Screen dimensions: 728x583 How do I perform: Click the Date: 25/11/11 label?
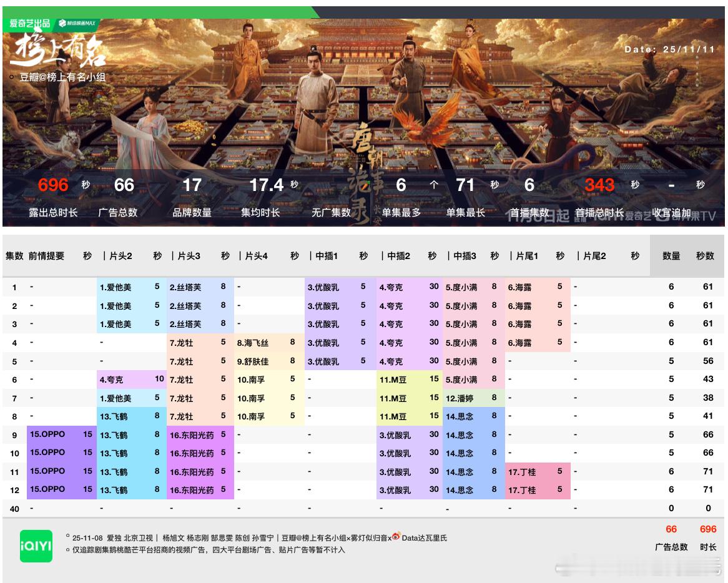[x=669, y=49]
